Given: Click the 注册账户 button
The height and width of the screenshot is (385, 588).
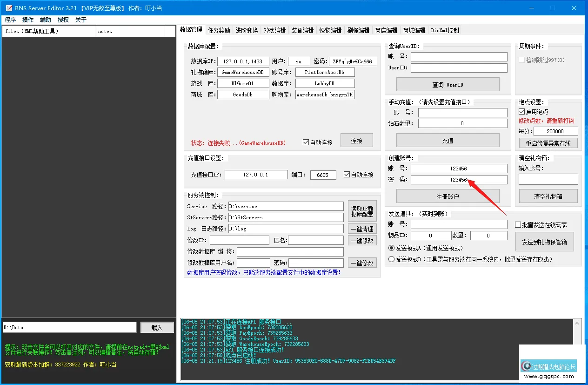Looking at the screenshot, I should (x=447, y=196).
